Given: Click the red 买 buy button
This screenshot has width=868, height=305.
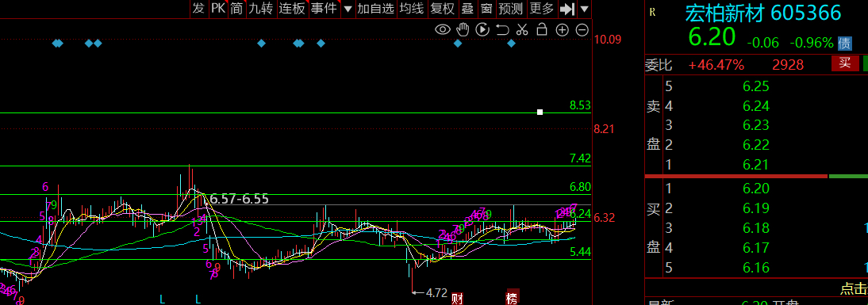Looking at the screenshot, I should coord(845,63).
